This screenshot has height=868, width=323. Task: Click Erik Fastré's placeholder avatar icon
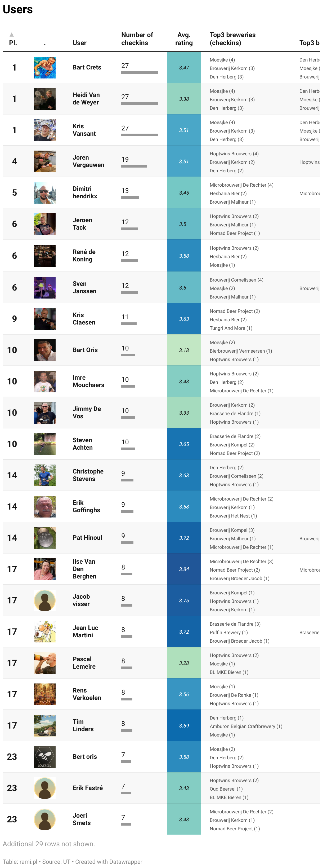coord(45,788)
